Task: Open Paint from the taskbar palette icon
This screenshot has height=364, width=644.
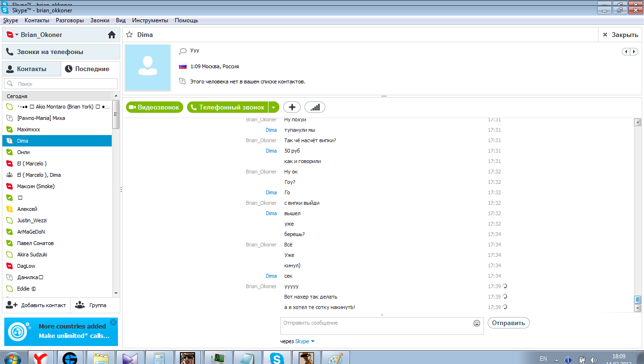Action: pyautogui.click(x=336, y=358)
